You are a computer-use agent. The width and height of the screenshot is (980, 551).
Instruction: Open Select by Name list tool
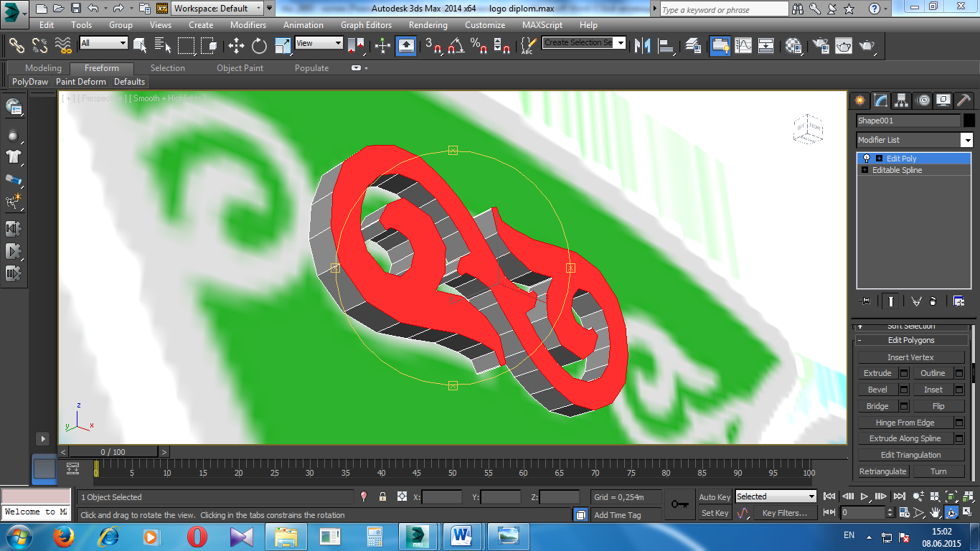pos(162,46)
